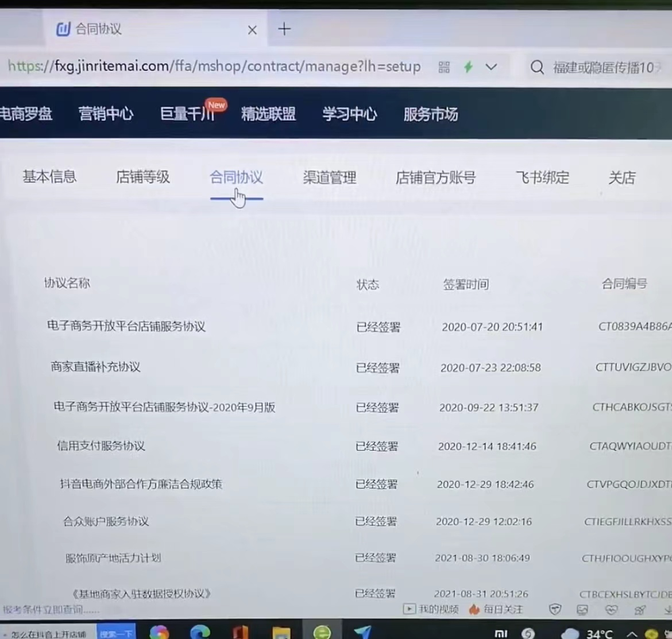Switch to 店铺等级 tab
The height and width of the screenshot is (639, 672).
pyautogui.click(x=142, y=177)
